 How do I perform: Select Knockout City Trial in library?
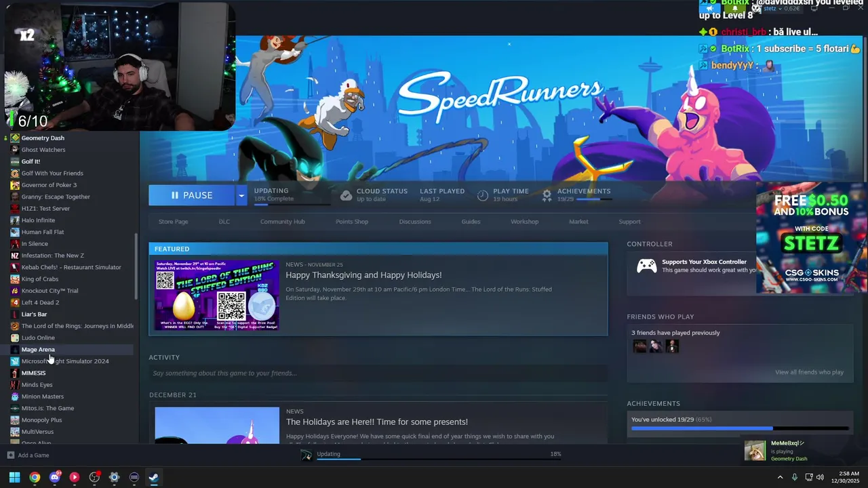click(50, 291)
